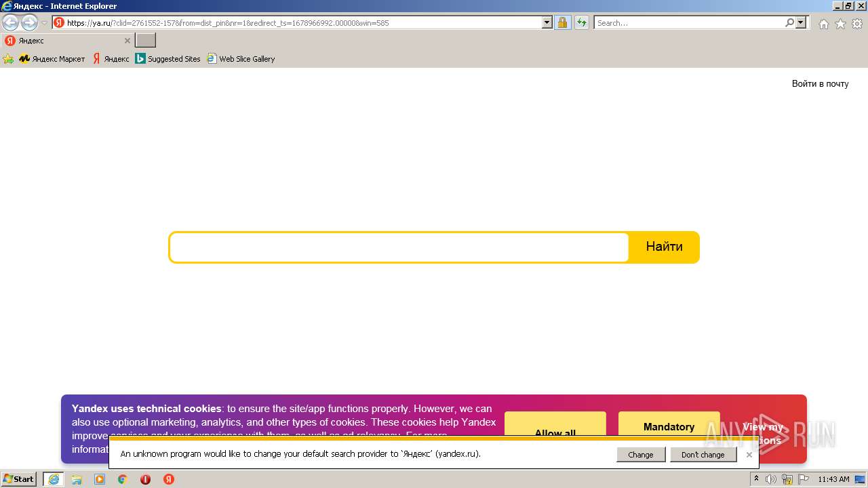Viewport: 868px width, 488px height.
Task: Switch to the Яндекс browser tab
Action: (x=67, y=41)
